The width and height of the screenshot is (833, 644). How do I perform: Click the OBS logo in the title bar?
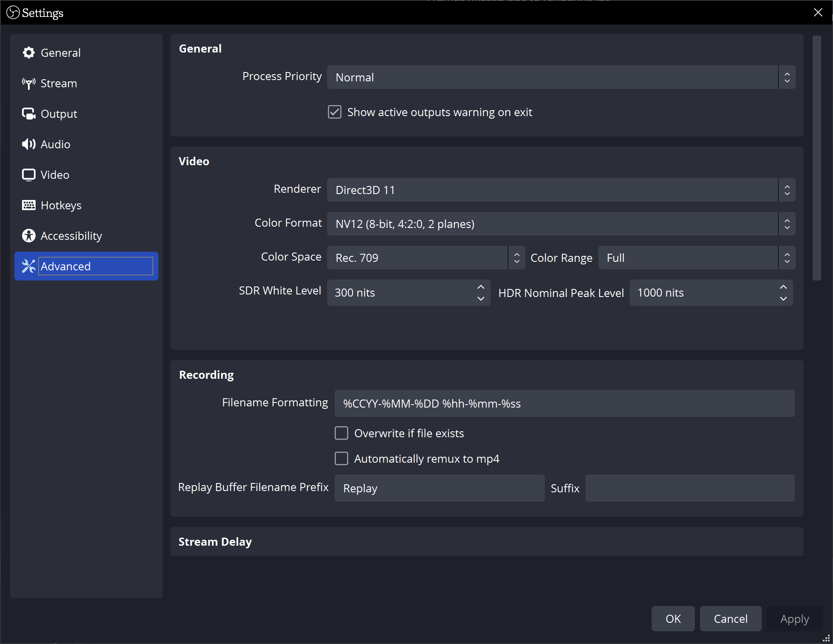coord(13,12)
